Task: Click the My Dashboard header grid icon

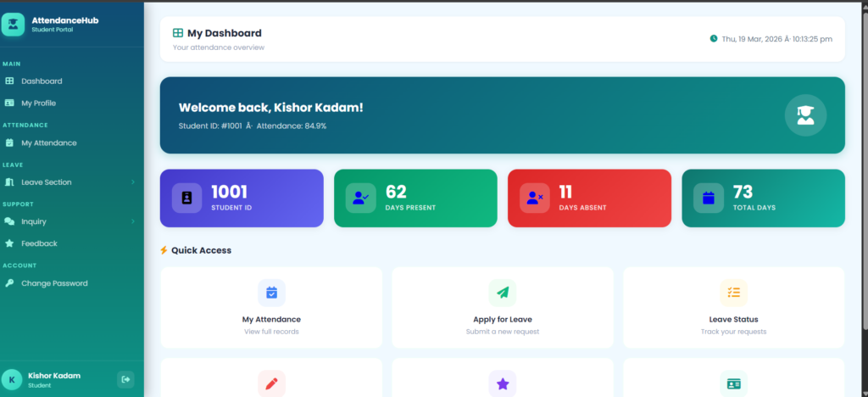Action: tap(178, 33)
